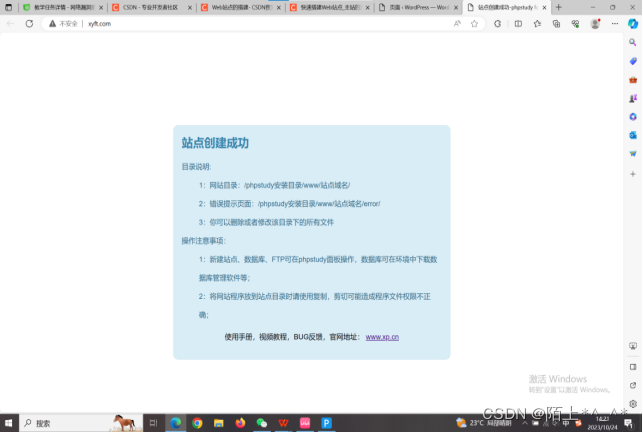This screenshot has width=643, height=432.
Task: Open the sidebar shopping tag icon
Action: (x=633, y=61)
